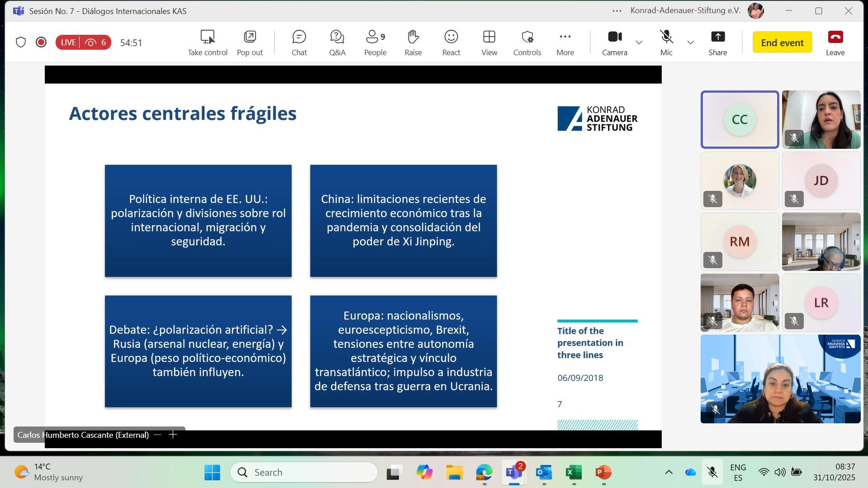Open the Q&A panel
Viewport: 868px width, 488px height.
click(337, 43)
